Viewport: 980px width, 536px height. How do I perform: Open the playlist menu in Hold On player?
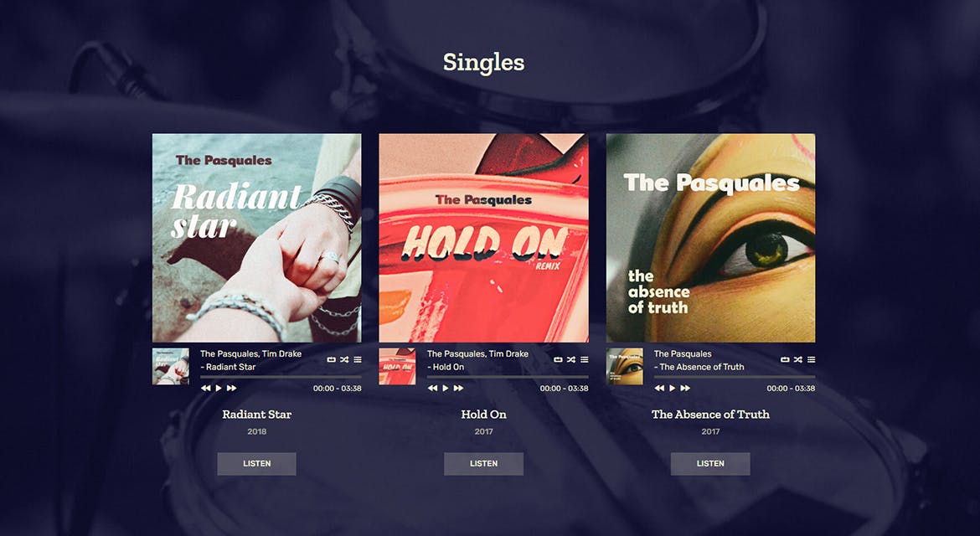click(585, 360)
